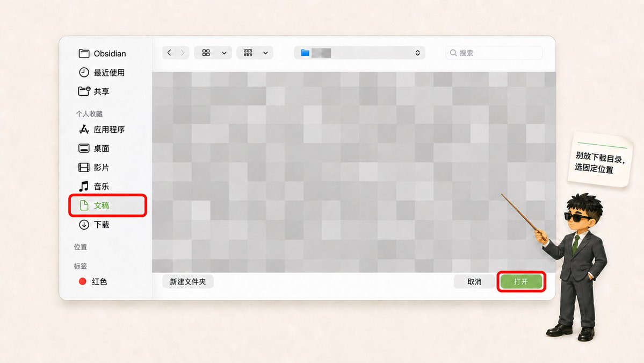The width and height of the screenshot is (644, 363).
Task: Click the apps icon beside 应用程序
Action: tap(84, 130)
